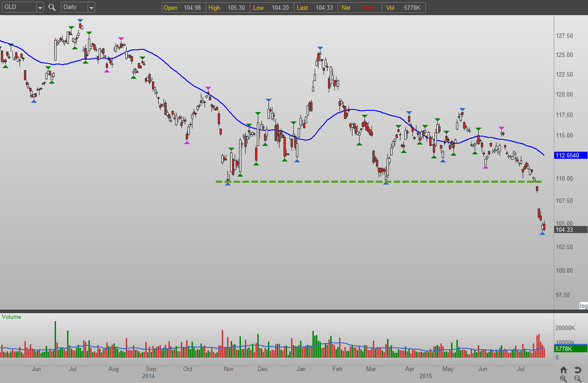Click the Oct label on the time axis

(x=188, y=369)
